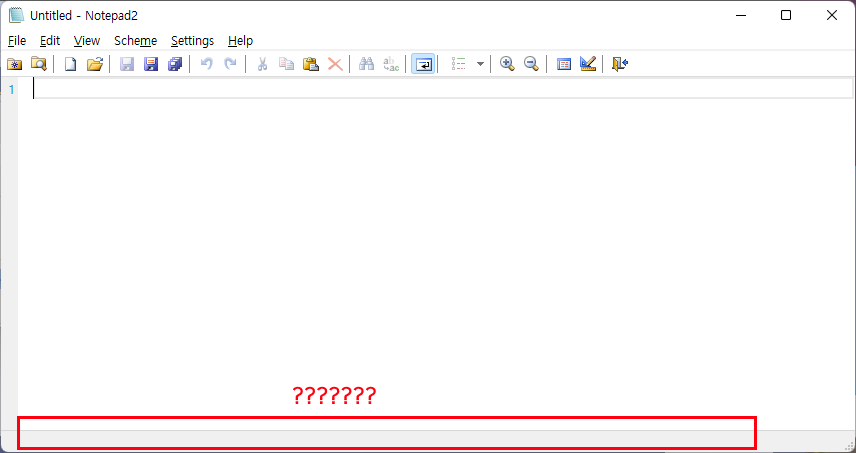
Task: Click the Undo arrow icon
Action: coord(206,64)
